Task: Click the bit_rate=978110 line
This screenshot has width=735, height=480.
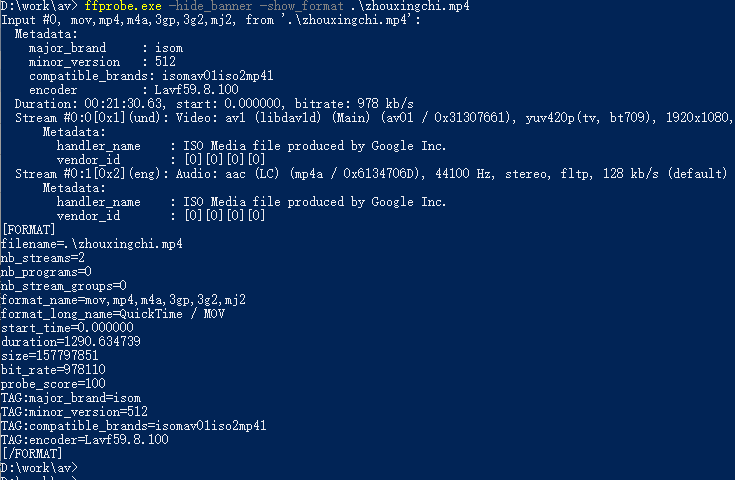Action: [x=53, y=369]
